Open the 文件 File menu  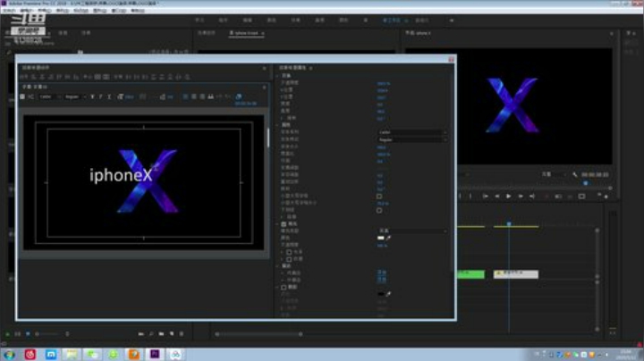(9, 10)
